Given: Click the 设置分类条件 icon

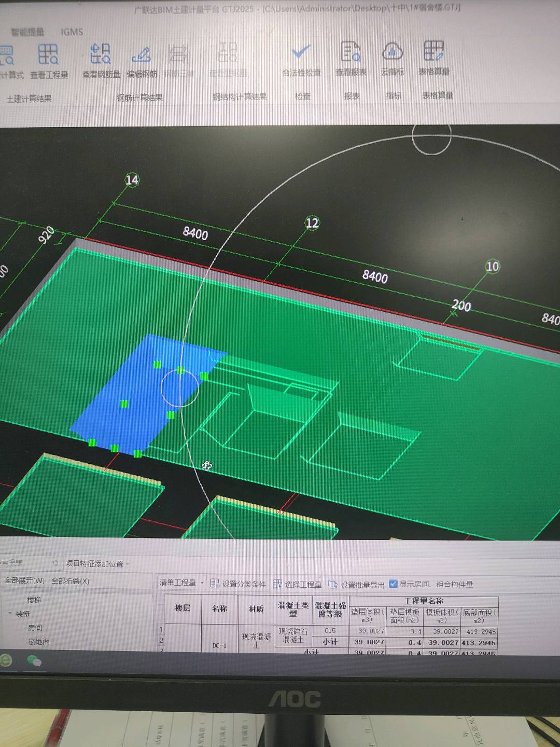Looking at the screenshot, I should point(215,584).
